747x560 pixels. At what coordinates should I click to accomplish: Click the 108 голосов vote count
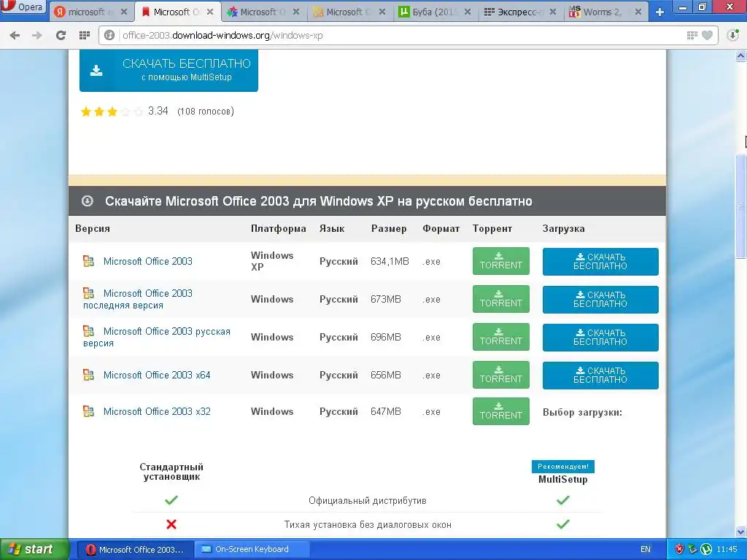point(205,112)
